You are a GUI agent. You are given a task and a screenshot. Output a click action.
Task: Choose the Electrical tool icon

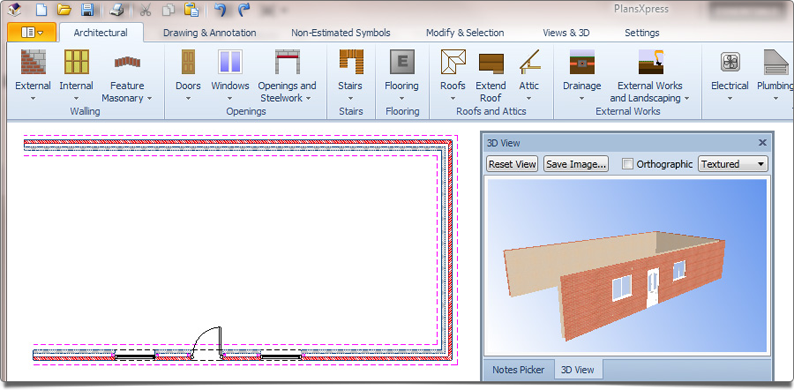pyautogui.click(x=730, y=62)
